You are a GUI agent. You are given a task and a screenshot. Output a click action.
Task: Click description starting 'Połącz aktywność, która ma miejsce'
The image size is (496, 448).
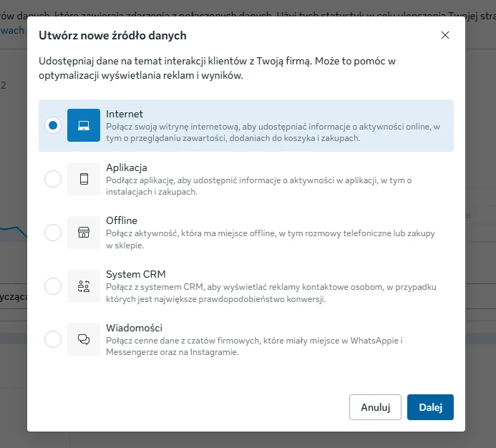(x=271, y=239)
